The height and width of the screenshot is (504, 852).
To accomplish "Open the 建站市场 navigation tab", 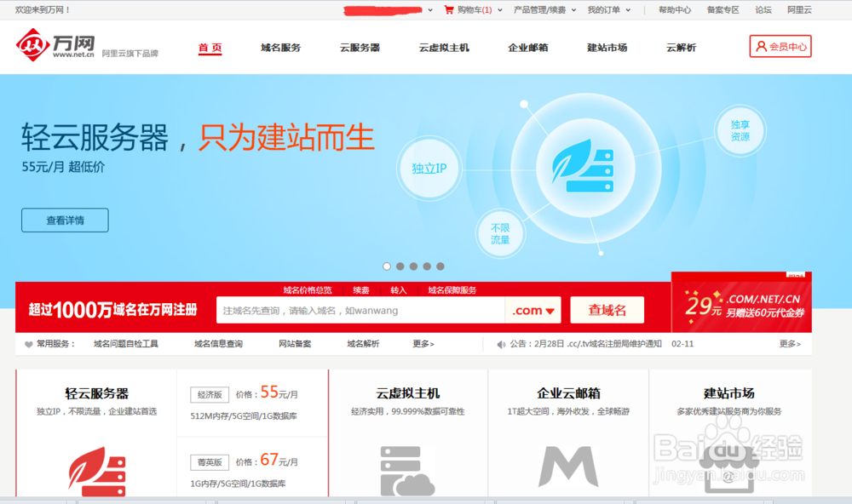I will (607, 48).
